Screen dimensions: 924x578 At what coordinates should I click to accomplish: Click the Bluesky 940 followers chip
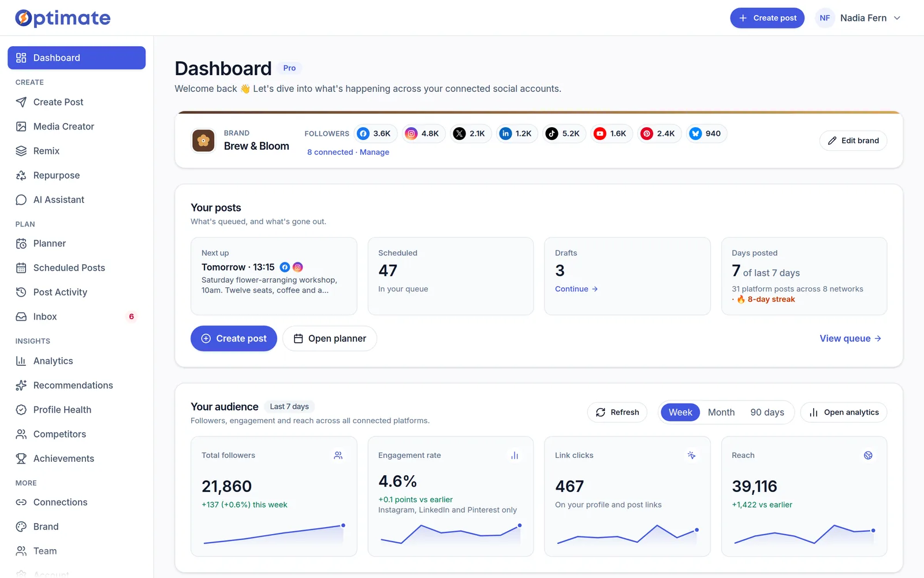(707, 134)
